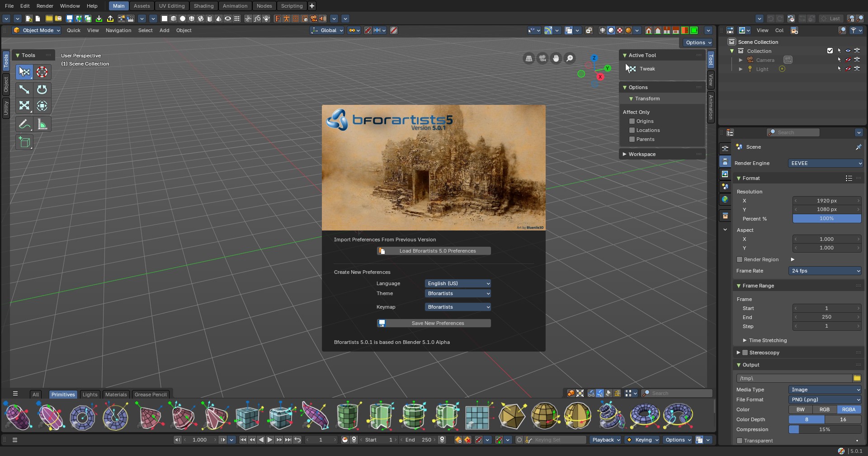
Task: Choose the Add Cube tool
Action: pos(24,142)
